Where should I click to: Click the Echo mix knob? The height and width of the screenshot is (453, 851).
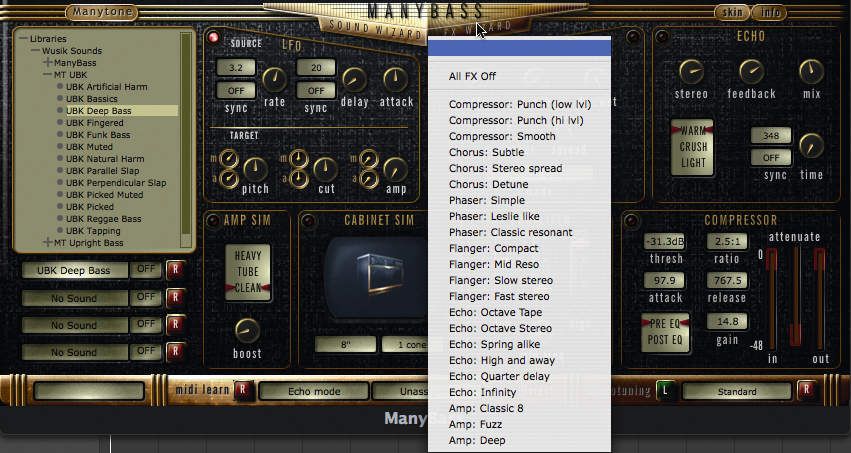[x=811, y=71]
